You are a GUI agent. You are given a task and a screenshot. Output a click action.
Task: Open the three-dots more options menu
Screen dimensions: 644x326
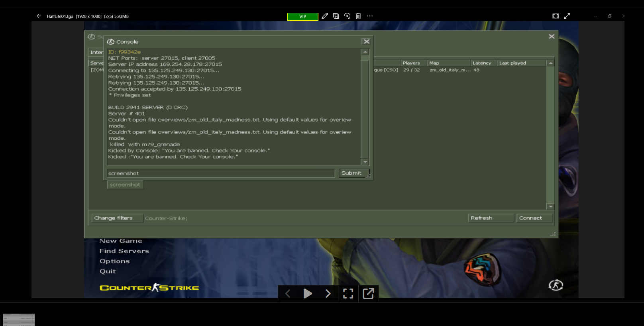[x=370, y=16]
